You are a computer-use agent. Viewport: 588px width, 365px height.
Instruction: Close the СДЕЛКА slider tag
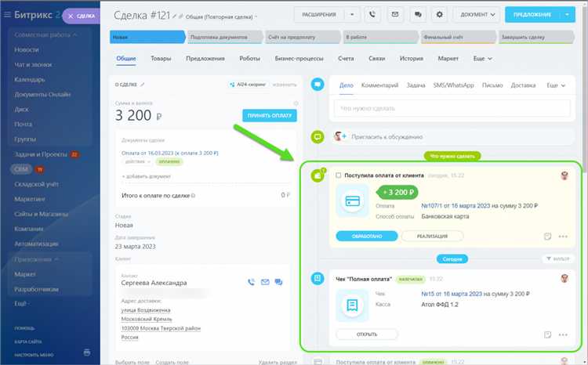point(71,16)
